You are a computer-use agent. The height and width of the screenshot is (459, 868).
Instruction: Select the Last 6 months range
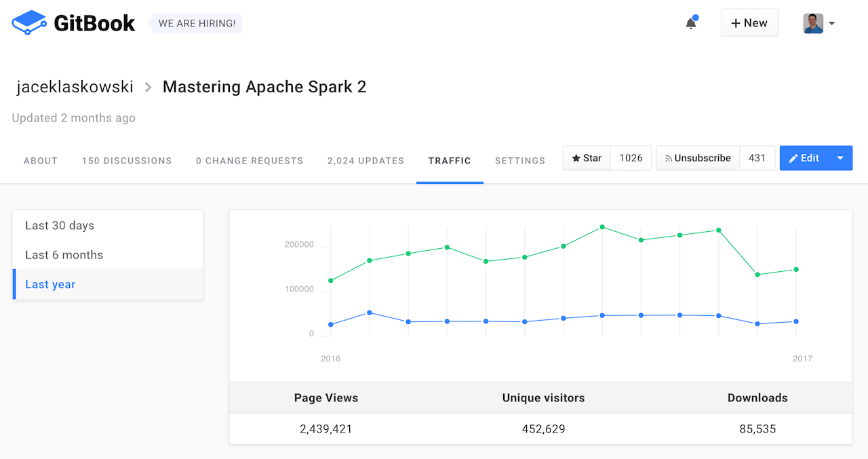coord(64,255)
